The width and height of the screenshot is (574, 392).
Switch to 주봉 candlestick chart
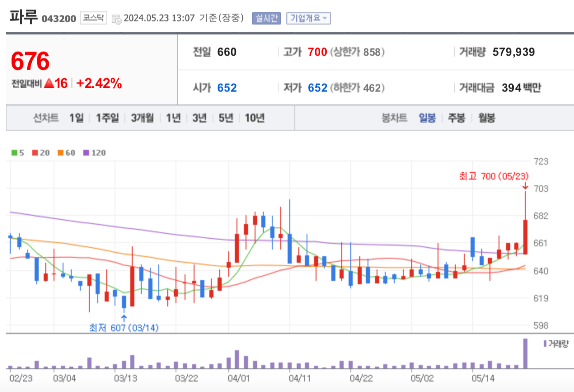coord(457,118)
